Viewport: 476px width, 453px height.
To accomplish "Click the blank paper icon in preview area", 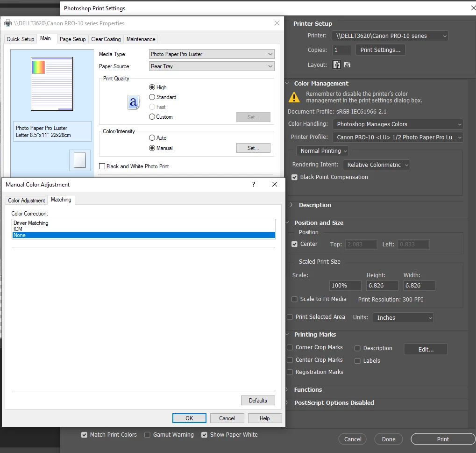I will click(79, 160).
